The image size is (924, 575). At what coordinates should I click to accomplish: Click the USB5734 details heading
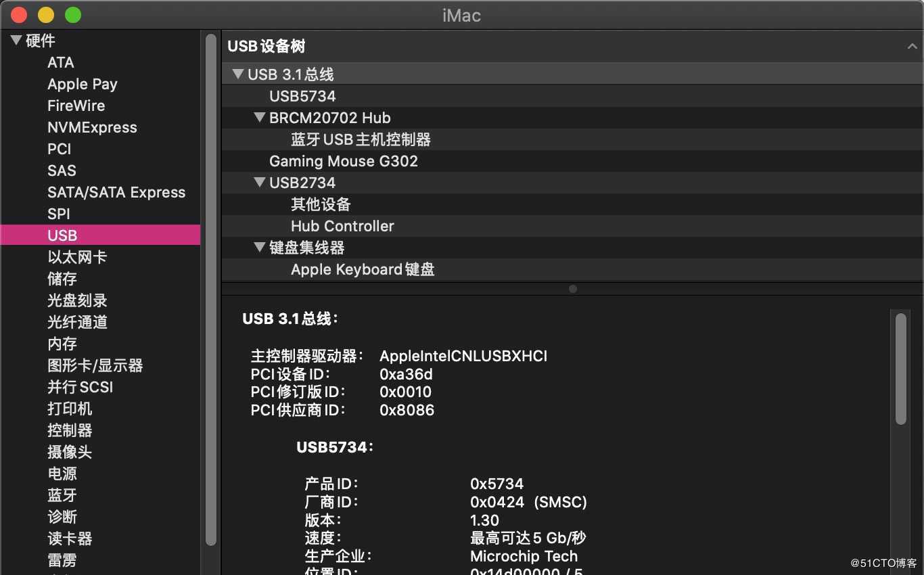pyautogui.click(x=336, y=447)
